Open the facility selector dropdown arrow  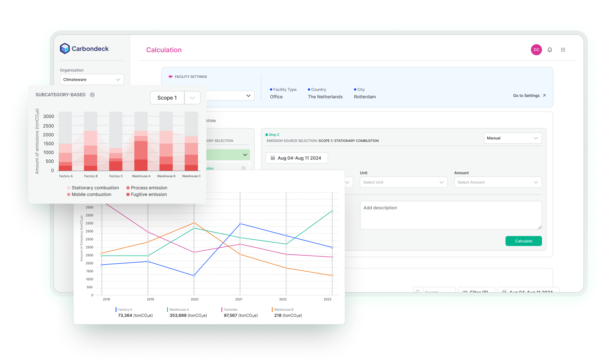pyautogui.click(x=248, y=96)
